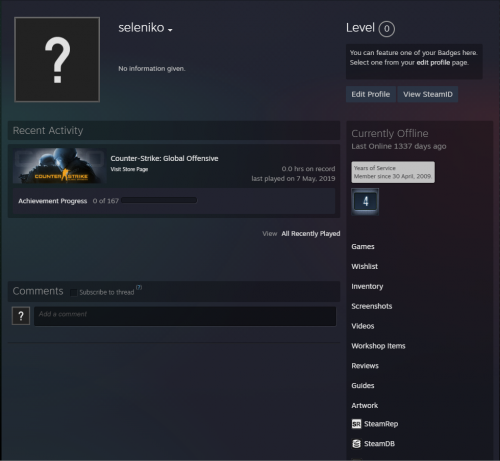Expand the seleniko name dropdown arrow
Image resolution: width=500 pixels, height=461 pixels.
click(x=170, y=30)
